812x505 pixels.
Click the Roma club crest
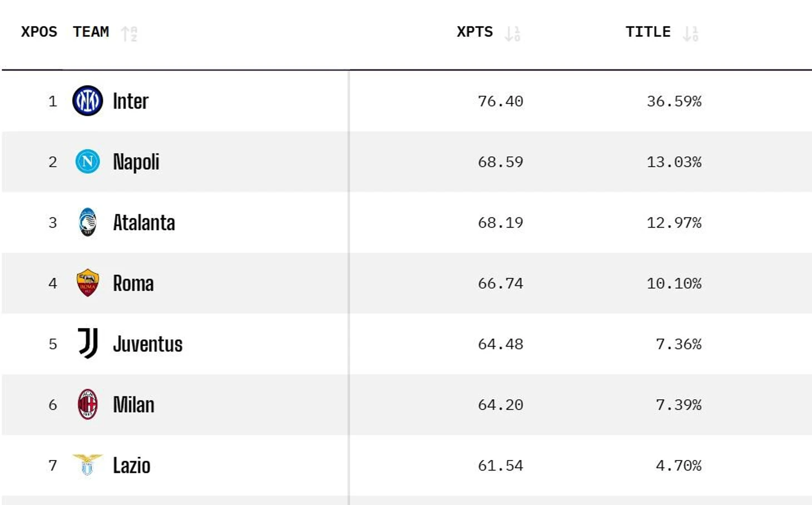(x=87, y=283)
